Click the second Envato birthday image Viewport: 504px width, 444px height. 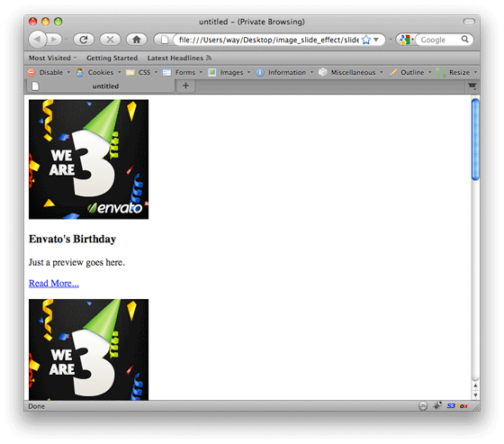[x=89, y=349]
